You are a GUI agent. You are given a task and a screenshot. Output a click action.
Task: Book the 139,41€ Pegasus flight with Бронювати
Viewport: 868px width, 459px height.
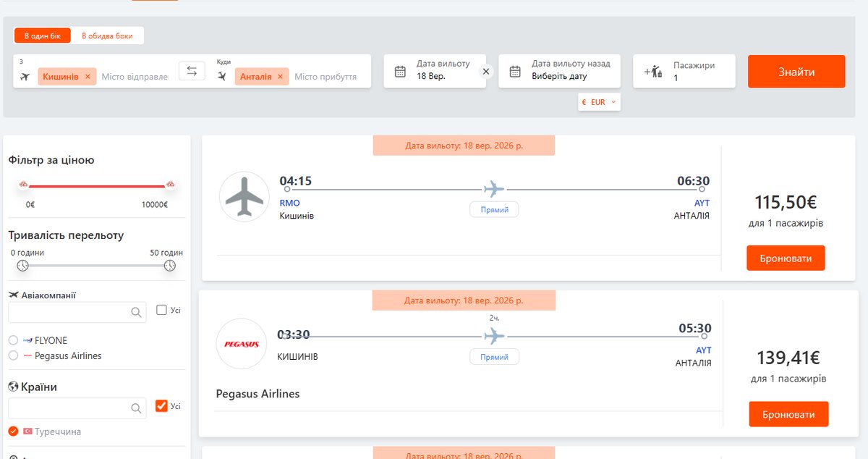coord(788,414)
